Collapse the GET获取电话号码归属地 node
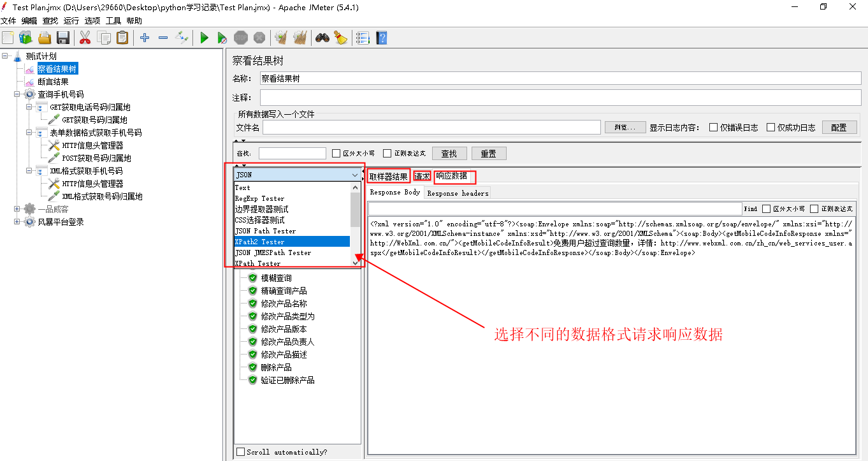The image size is (868, 461). (29, 107)
